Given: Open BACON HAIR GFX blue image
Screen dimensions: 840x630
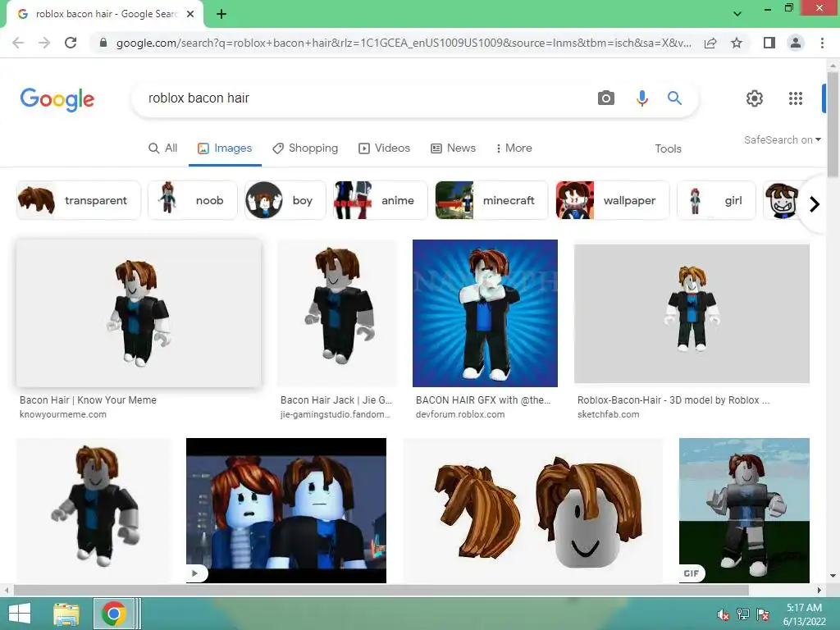Looking at the screenshot, I should 485,313.
